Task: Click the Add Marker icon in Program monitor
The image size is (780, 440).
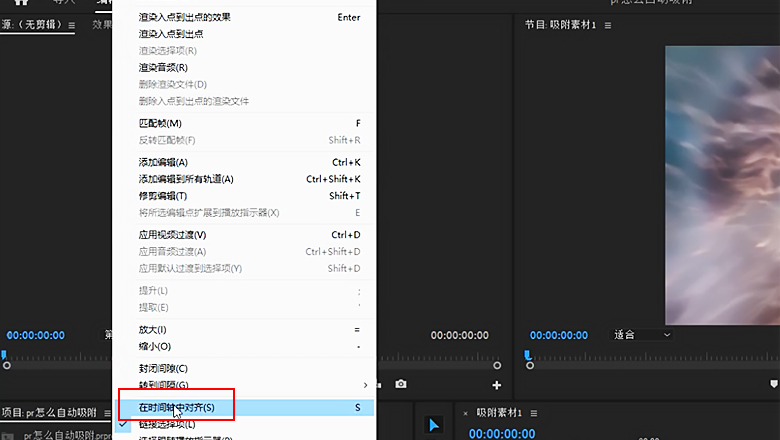Action: 774,384
